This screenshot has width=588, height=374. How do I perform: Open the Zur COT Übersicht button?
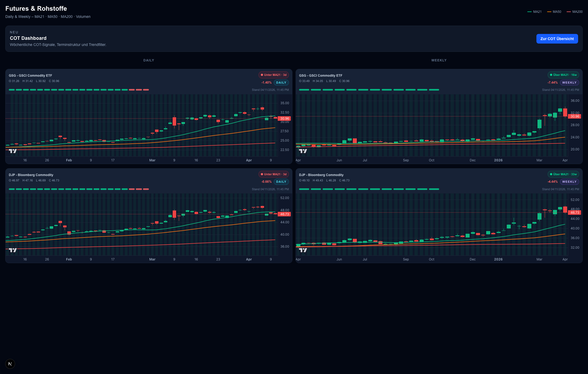coord(557,39)
